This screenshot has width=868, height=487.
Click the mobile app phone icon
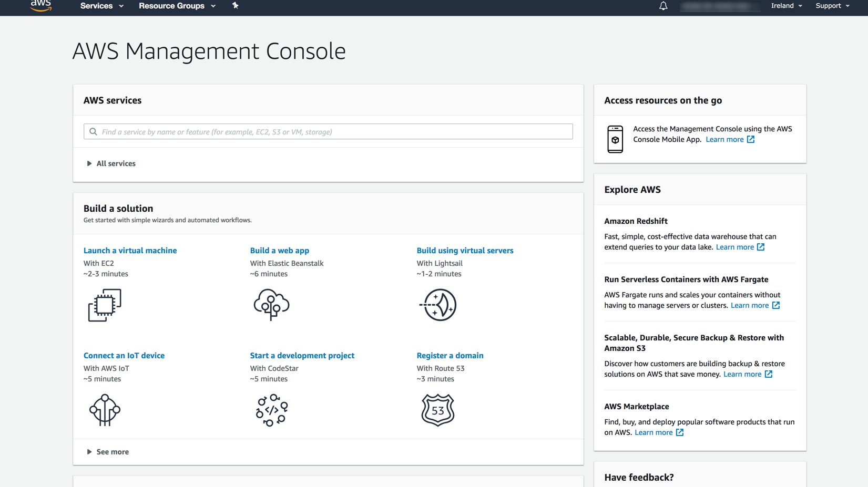point(615,139)
